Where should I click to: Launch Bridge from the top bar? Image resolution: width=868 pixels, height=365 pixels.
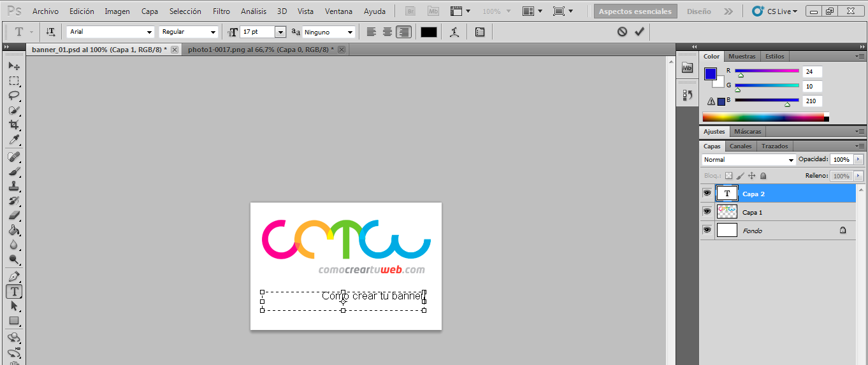(412, 11)
